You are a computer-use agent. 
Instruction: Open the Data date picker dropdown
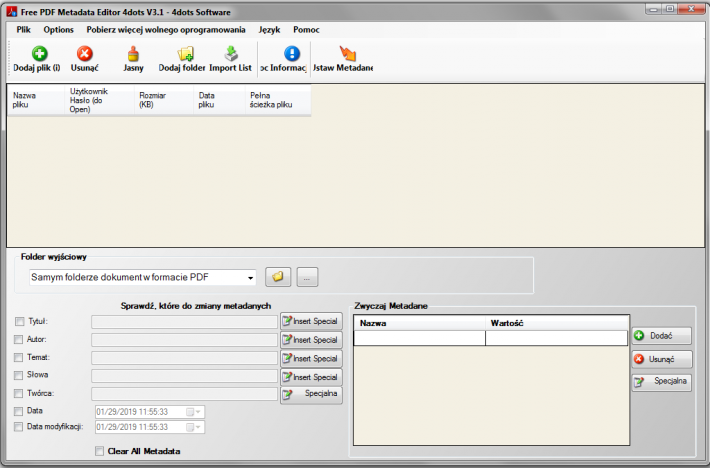tap(194, 412)
